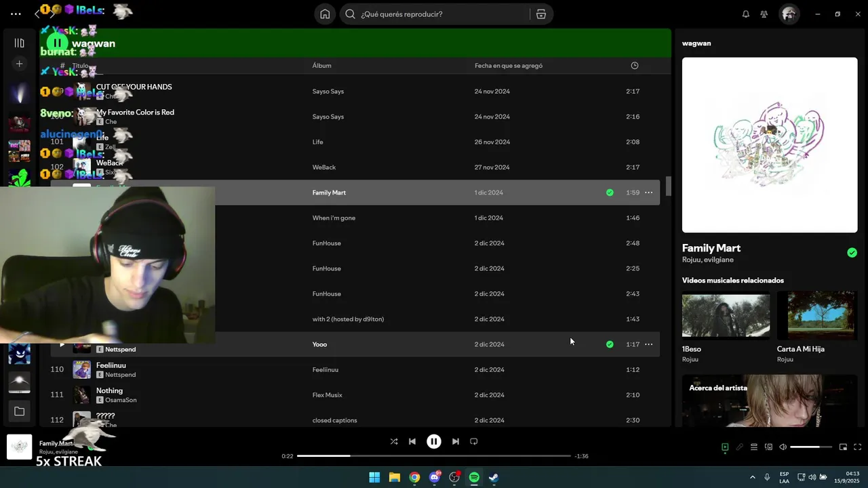868x488 pixels.
Task: Skip to previous track
Action: (x=412, y=441)
